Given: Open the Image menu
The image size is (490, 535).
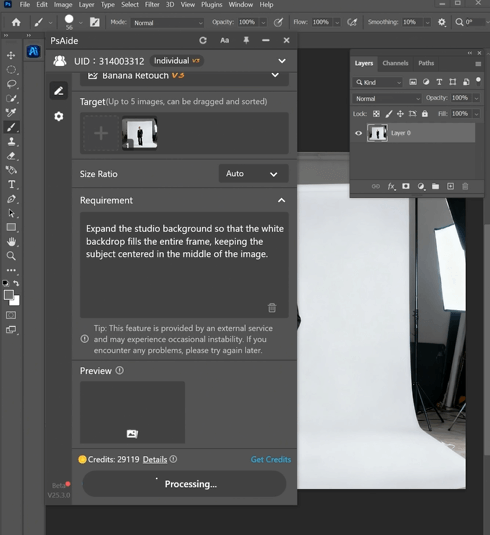Looking at the screenshot, I should 63,5.
